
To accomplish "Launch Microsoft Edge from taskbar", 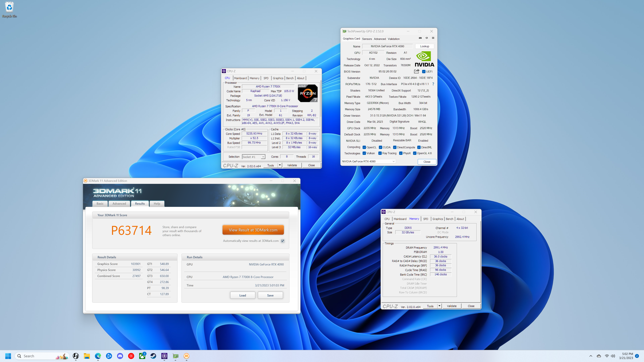I will click(98, 356).
